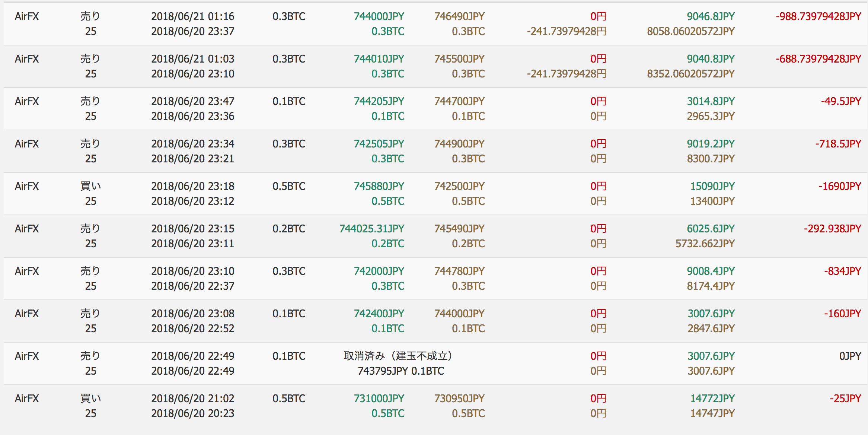Screen dimensions: 868x435
Task: Click the 2018/06/21 01:03 timestamp
Action: (x=193, y=59)
